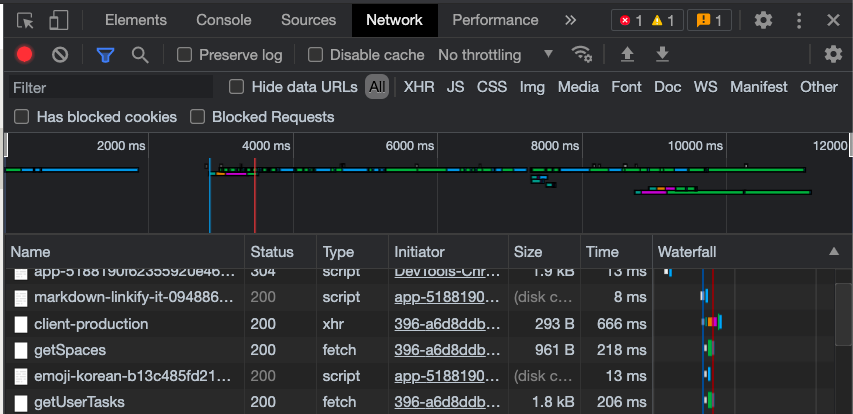Image resolution: width=853 pixels, height=414 pixels.
Task: Activate the inspect element picker icon
Action: pyautogui.click(x=25, y=21)
